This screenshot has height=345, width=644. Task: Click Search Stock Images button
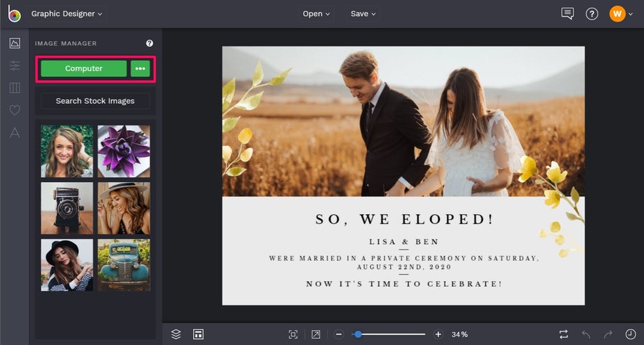(x=96, y=101)
